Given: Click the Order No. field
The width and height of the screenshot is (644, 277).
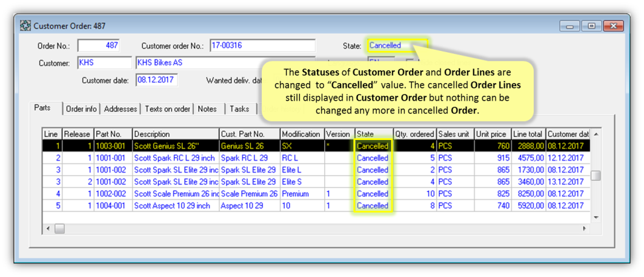Looking at the screenshot, I should pos(99,46).
